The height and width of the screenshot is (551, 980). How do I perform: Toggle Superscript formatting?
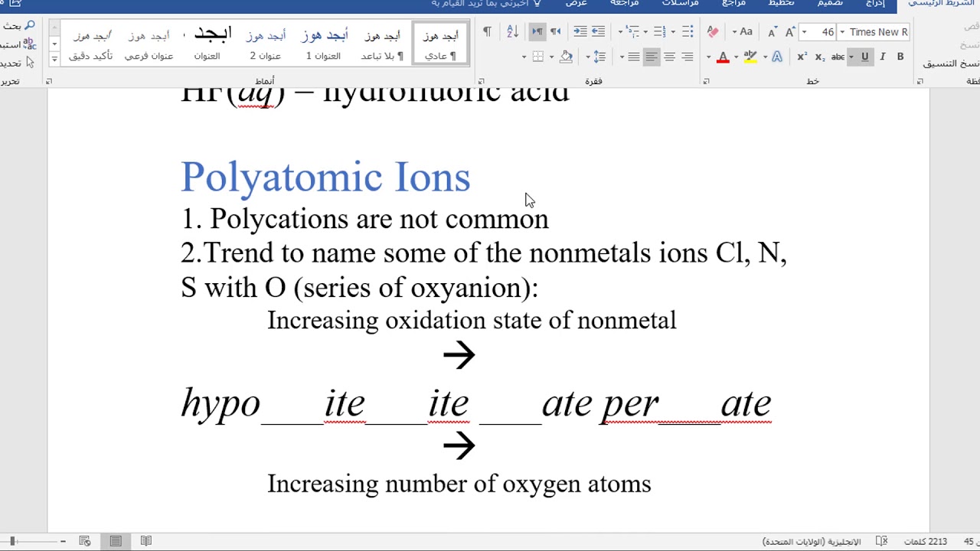point(802,57)
